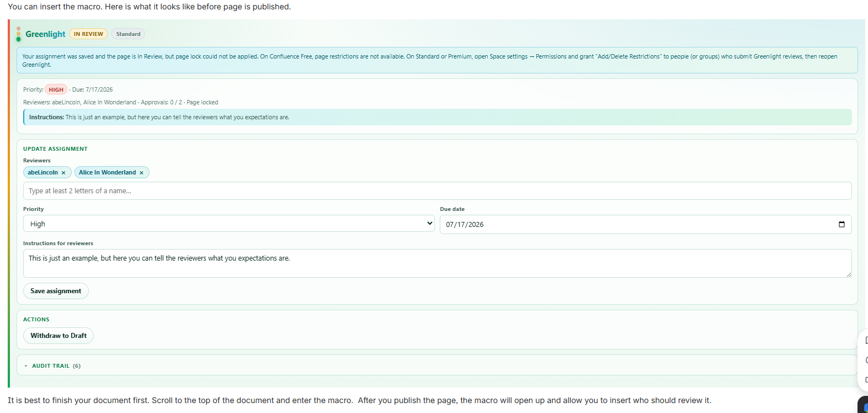Image resolution: width=868 pixels, height=413 pixels.
Task: Click the 'Due: 7/17/2026' text
Action: pos(92,89)
